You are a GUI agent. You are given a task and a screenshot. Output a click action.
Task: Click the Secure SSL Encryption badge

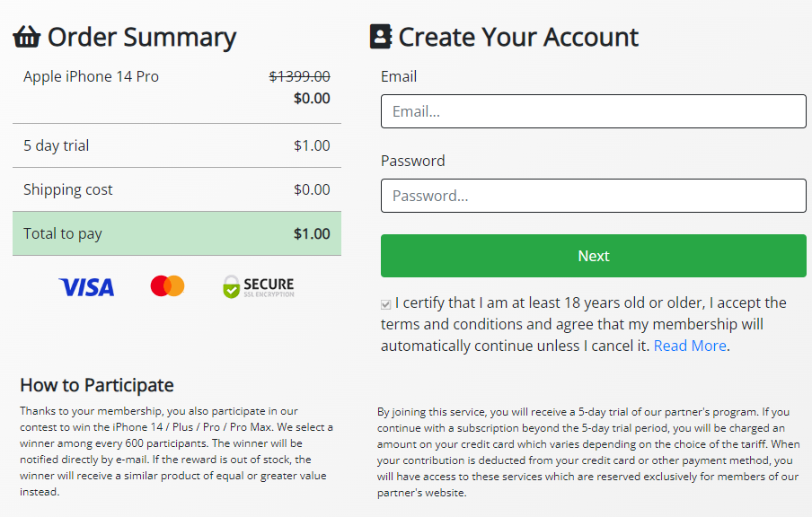[258, 287]
